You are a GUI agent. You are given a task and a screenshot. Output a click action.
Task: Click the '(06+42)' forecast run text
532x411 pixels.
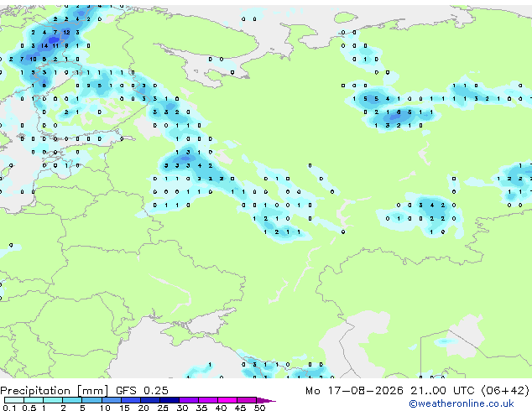tap(505, 391)
